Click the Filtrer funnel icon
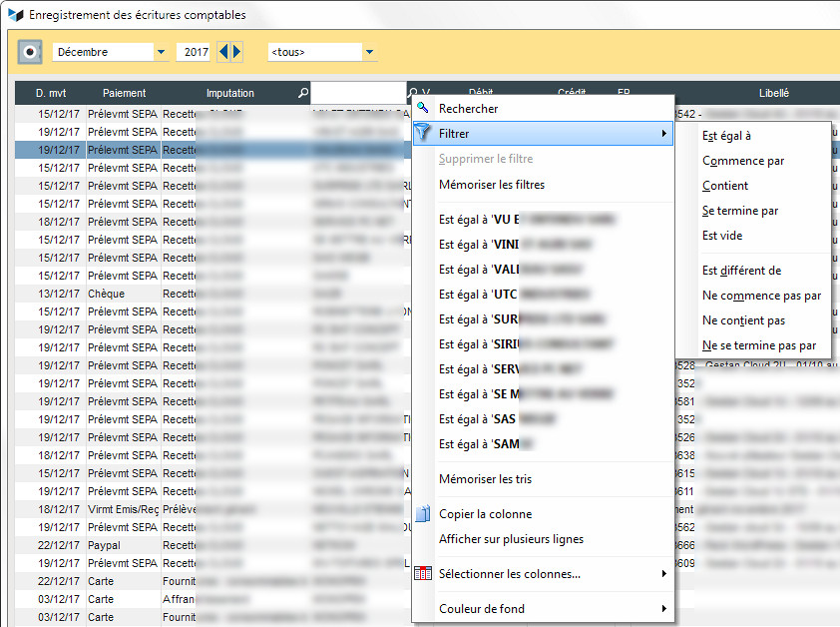This screenshot has height=627, width=840. point(423,134)
